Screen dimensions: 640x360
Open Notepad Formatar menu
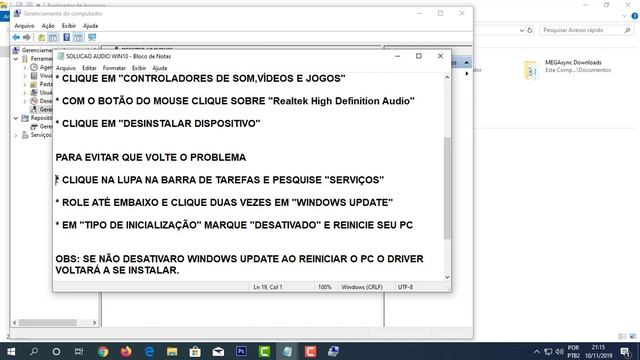point(114,68)
